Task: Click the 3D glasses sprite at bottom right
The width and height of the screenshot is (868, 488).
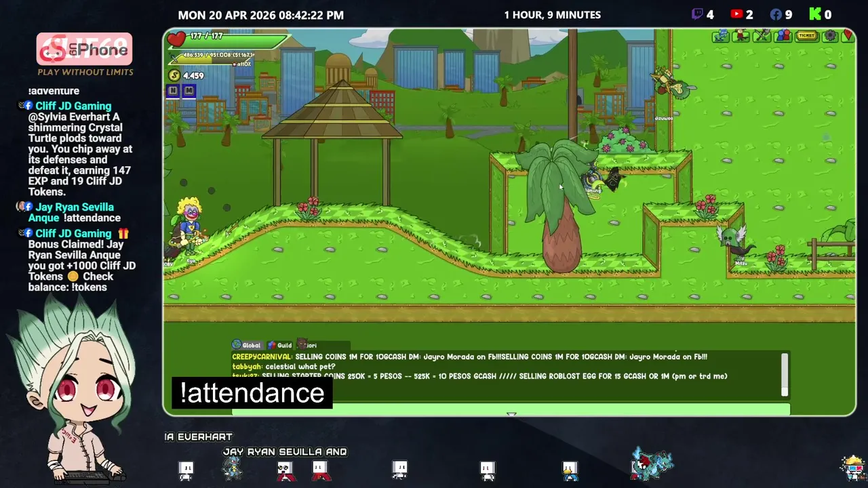Action: (852, 467)
